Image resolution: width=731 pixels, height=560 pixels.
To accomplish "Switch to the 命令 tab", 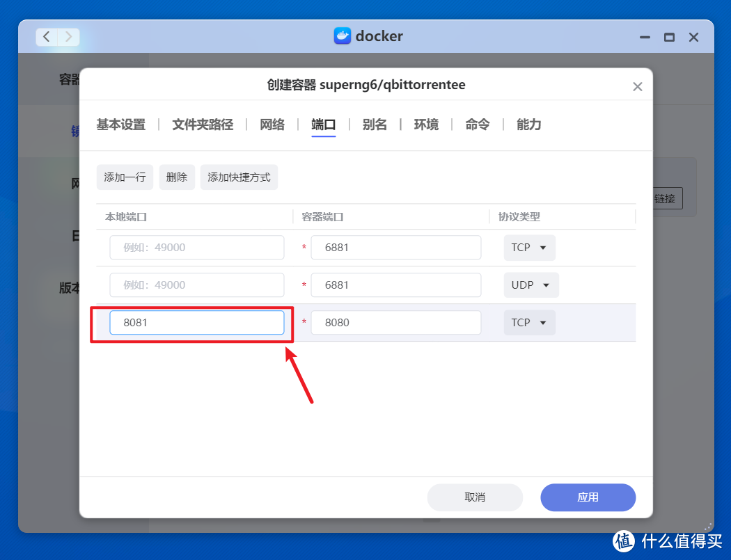I will pyautogui.click(x=477, y=125).
